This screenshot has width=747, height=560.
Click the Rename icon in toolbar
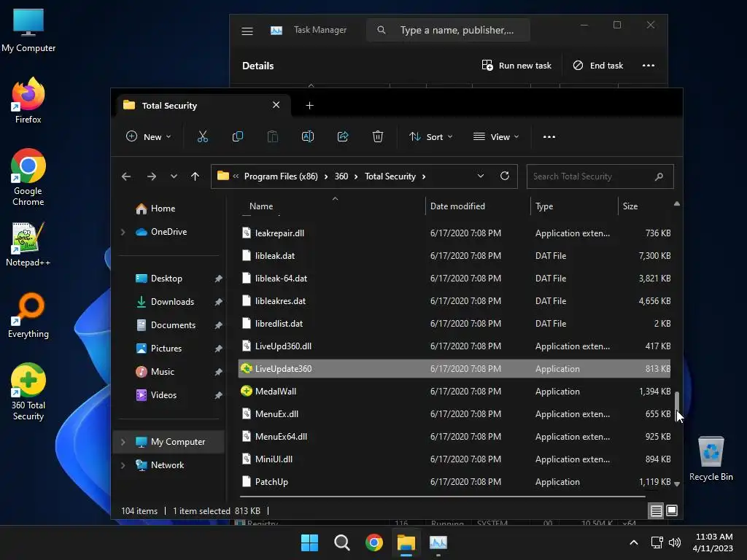coord(308,136)
